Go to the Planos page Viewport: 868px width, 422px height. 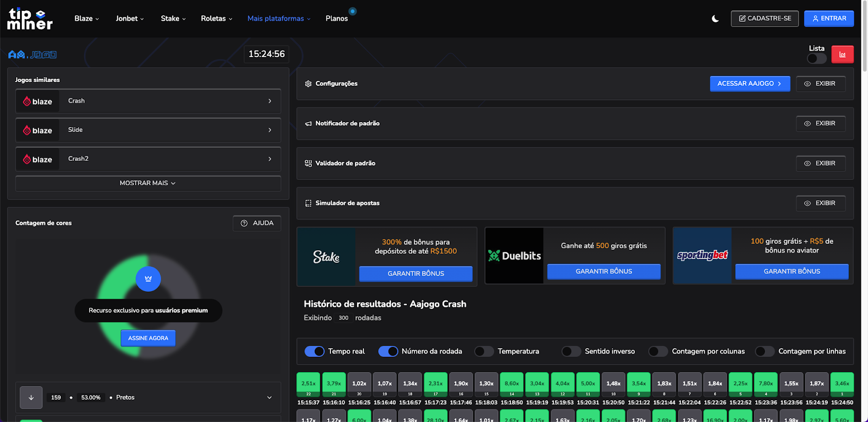pos(336,18)
